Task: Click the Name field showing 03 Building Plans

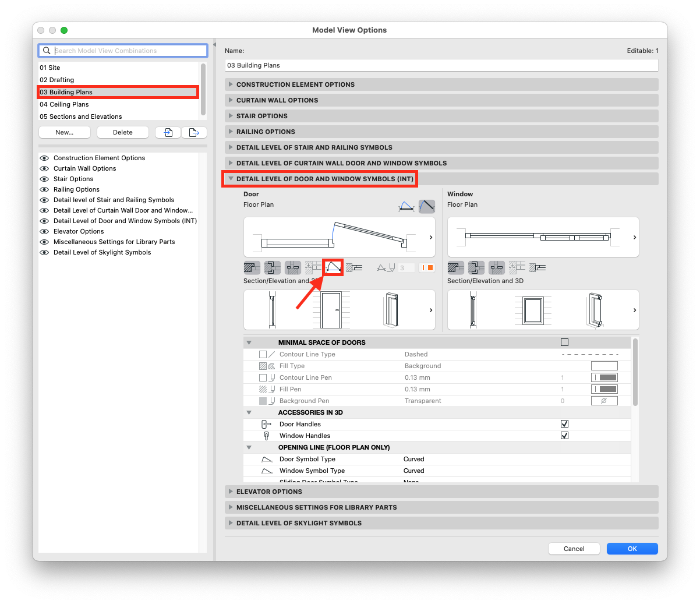Action: tap(441, 65)
